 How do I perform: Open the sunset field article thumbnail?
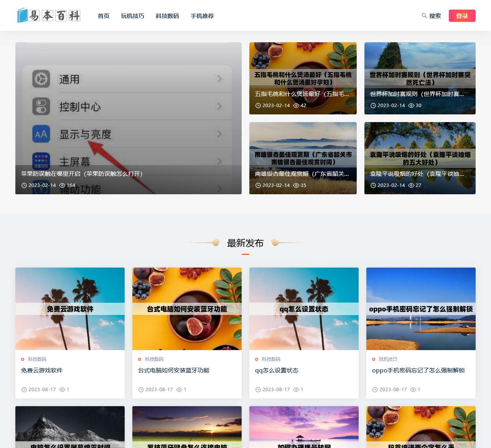tap(187, 427)
